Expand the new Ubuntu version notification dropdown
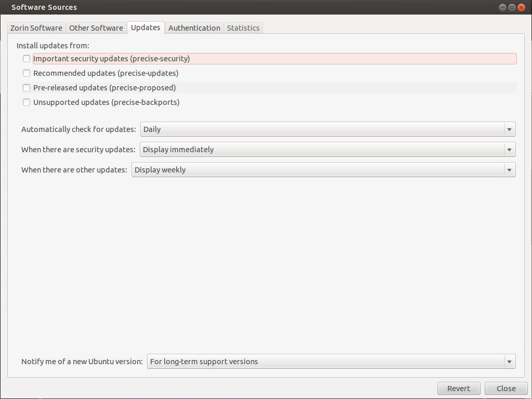This screenshot has height=399, width=532. (331, 362)
